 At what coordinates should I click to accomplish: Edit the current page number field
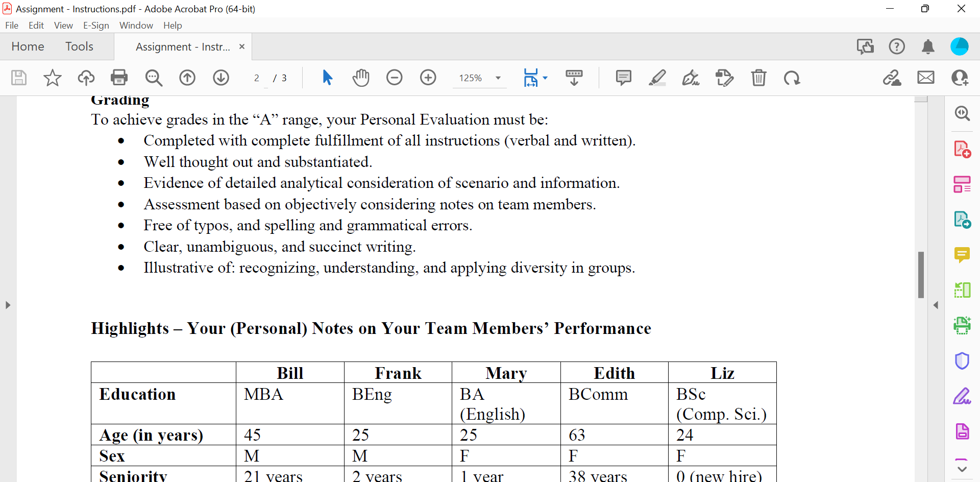pos(257,78)
